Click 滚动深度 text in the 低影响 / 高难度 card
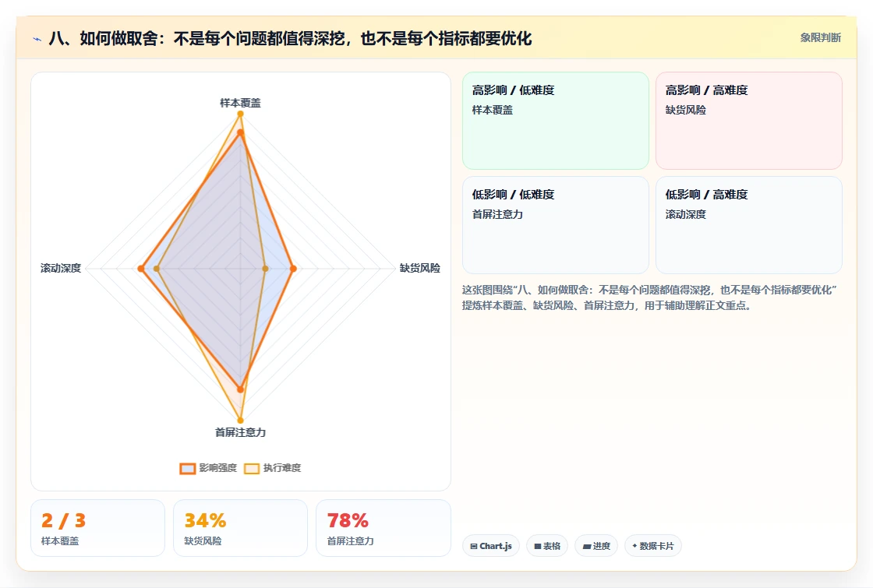The image size is (873, 588). (x=685, y=214)
